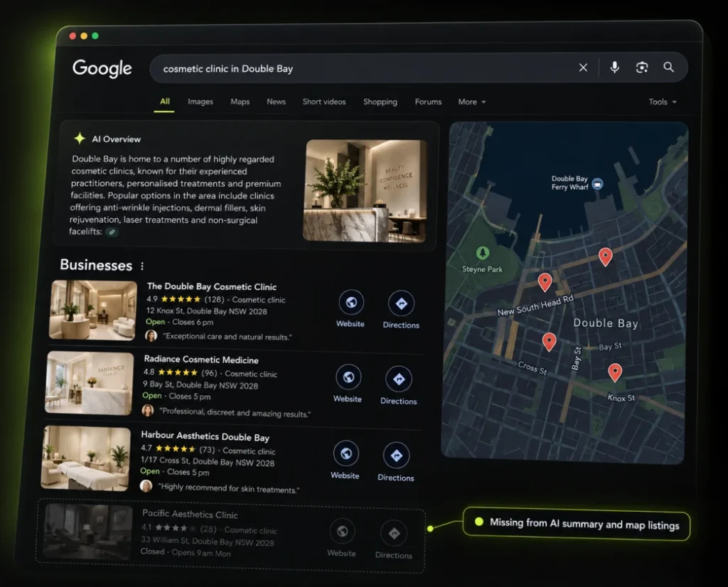Screen dimensions: 728x587
Task: Open Website icon for Harbour Aesthetics Double Bay
Action: (x=346, y=453)
